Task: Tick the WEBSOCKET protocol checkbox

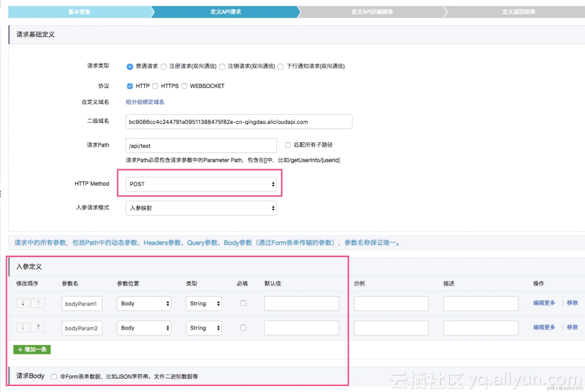Action: [x=184, y=86]
